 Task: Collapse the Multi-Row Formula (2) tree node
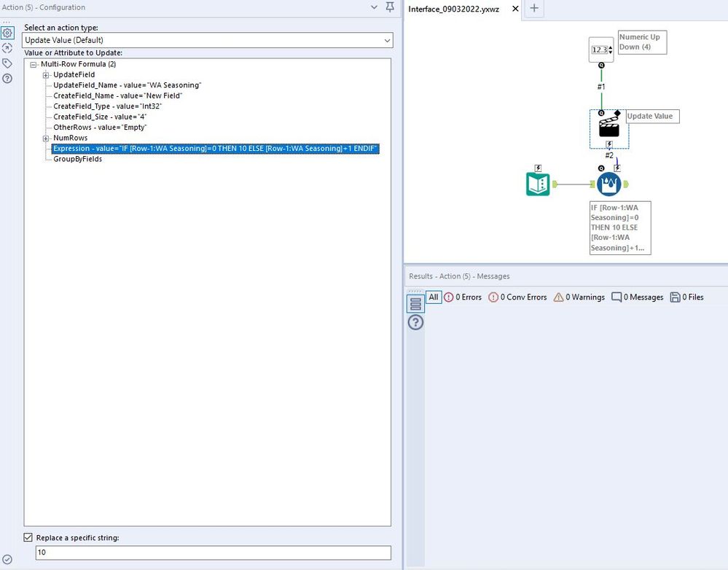point(33,65)
